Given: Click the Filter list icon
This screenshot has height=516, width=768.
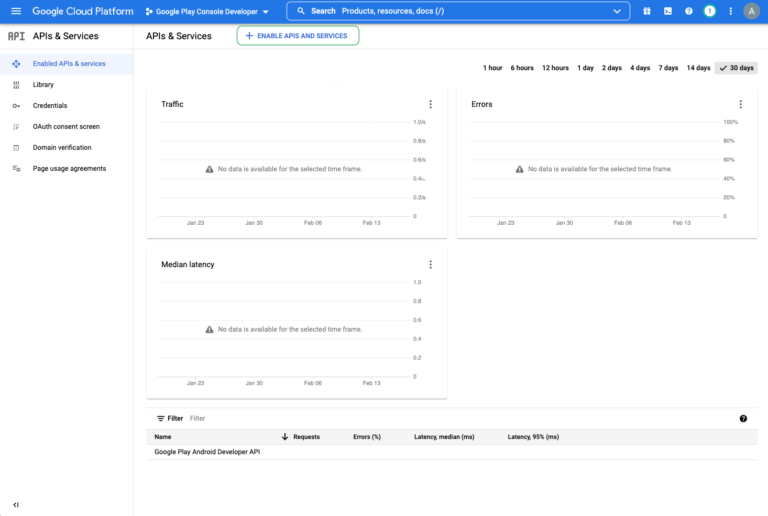Looking at the screenshot, I should 161,419.
